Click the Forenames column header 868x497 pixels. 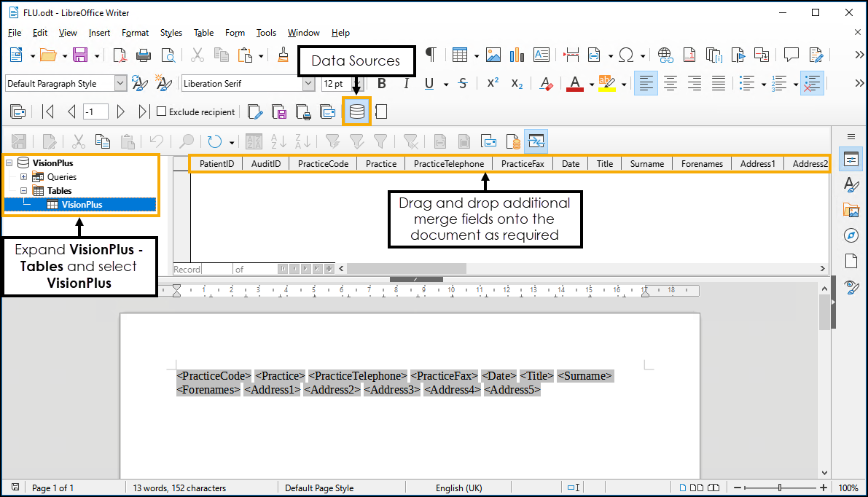tap(702, 163)
